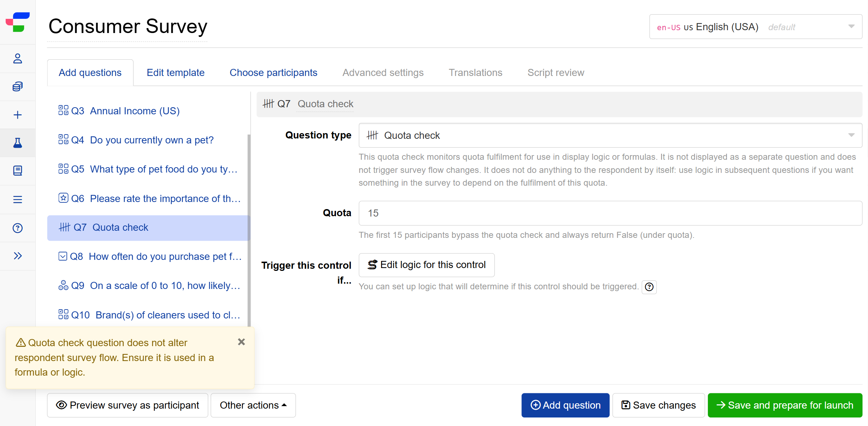Select the flask test icon in sidebar
This screenshot has height=426, width=868.
click(x=17, y=143)
